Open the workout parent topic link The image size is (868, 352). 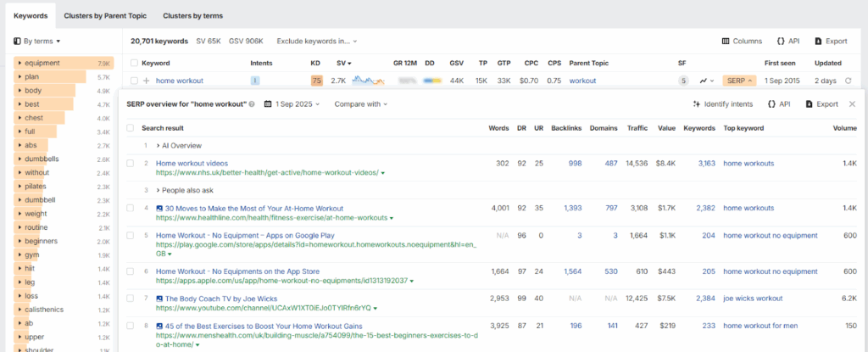point(583,81)
